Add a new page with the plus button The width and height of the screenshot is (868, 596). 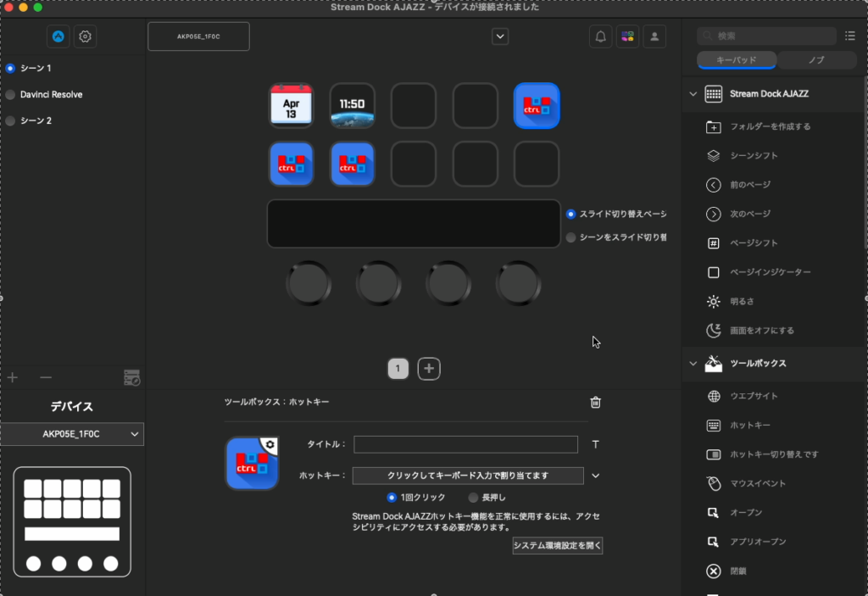point(428,368)
